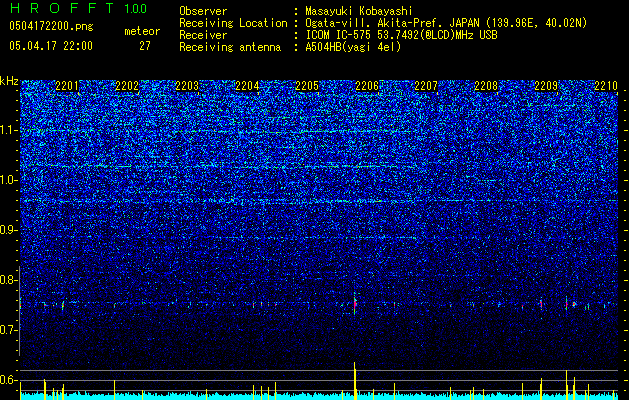The image size is (629, 400).
Task: Click the 2207 time marker
Action: [x=426, y=86]
